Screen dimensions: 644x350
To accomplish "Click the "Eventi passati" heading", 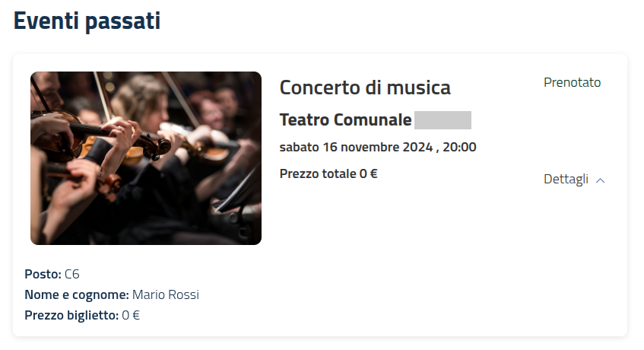I will click(x=87, y=21).
